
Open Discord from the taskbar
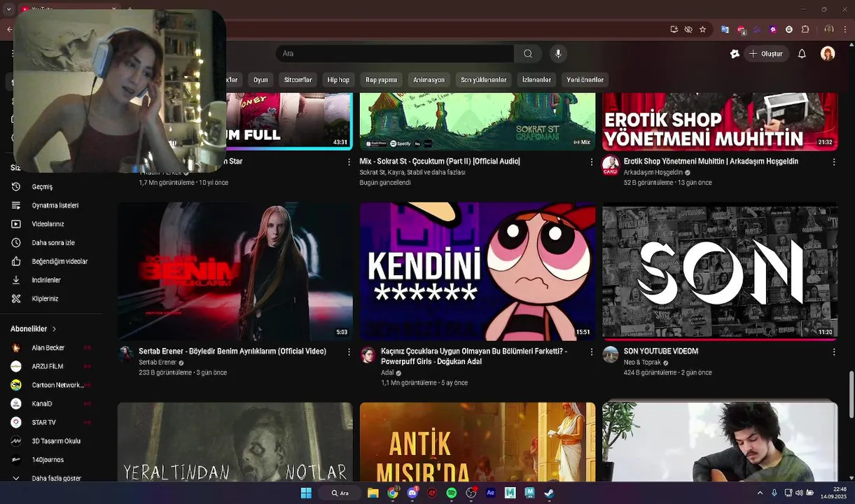click(x=412, y=493)
